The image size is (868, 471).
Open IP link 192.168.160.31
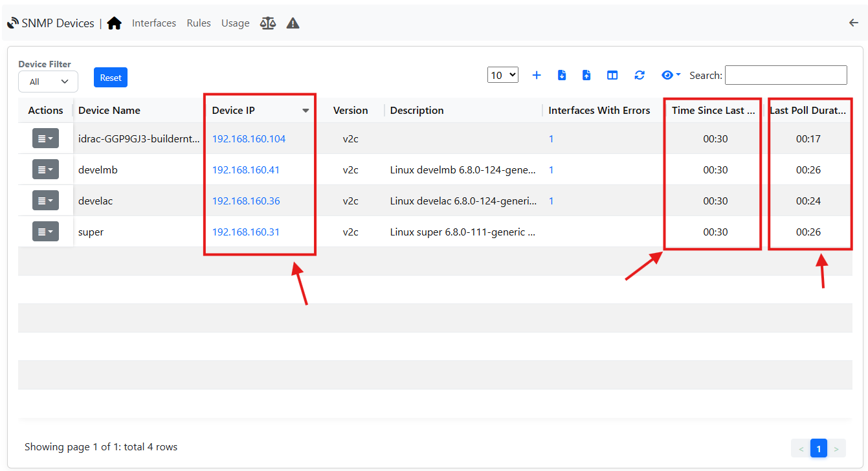point(246,232)
